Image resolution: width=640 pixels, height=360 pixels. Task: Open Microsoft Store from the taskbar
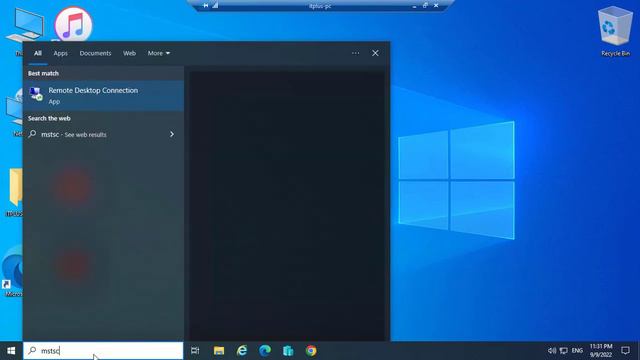point(288,351)
